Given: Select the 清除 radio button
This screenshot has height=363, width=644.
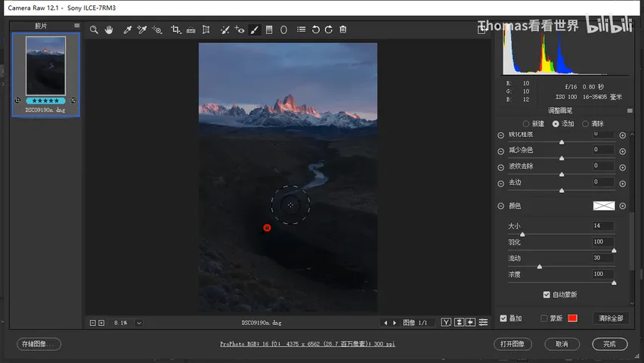Looking at the screenshot, I should (585, 124).
